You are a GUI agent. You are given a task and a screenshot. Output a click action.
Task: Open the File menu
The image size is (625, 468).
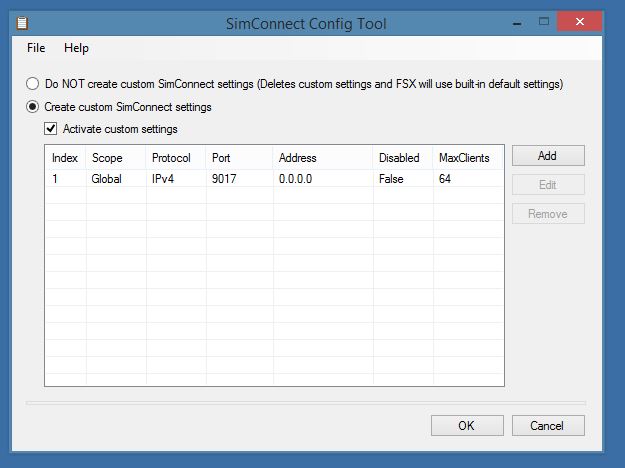click(x=36, y=48)
